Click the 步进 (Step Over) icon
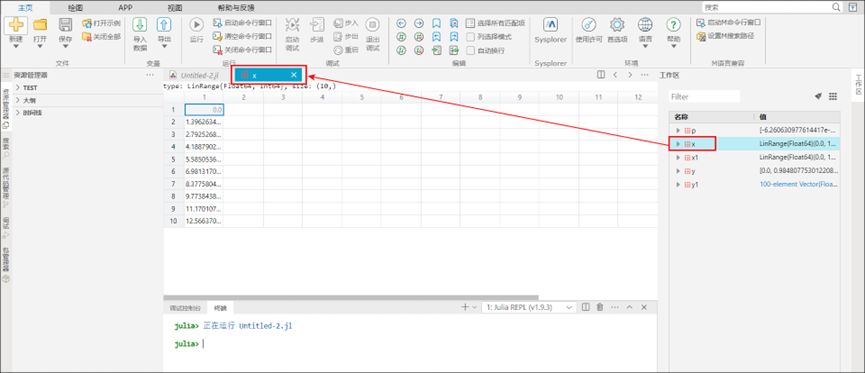865x373 pixels. [x=317, y=25]
